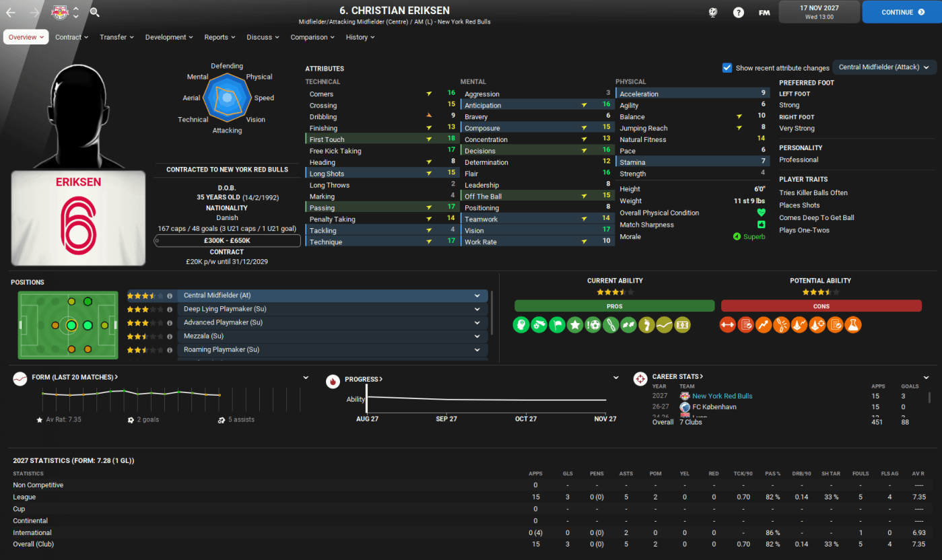Click the star icon in Pros
Screen dimensions: 942x560
(574, 324)
